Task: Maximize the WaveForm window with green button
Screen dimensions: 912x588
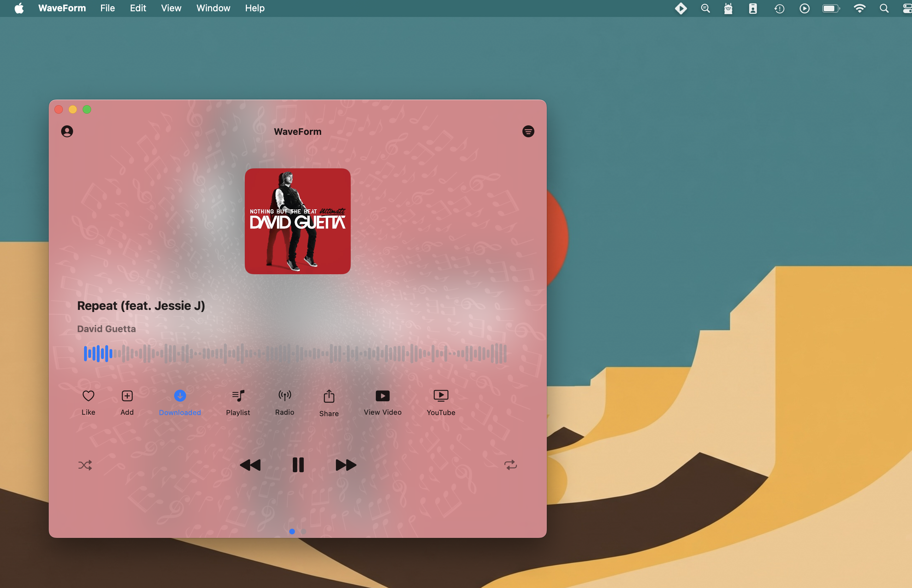Action: coord(87,109)
